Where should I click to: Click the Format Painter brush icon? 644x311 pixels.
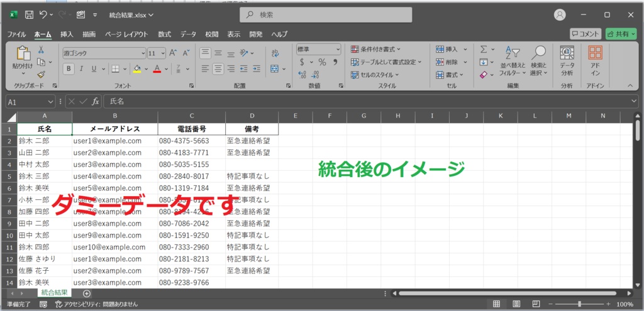point(41,74)
